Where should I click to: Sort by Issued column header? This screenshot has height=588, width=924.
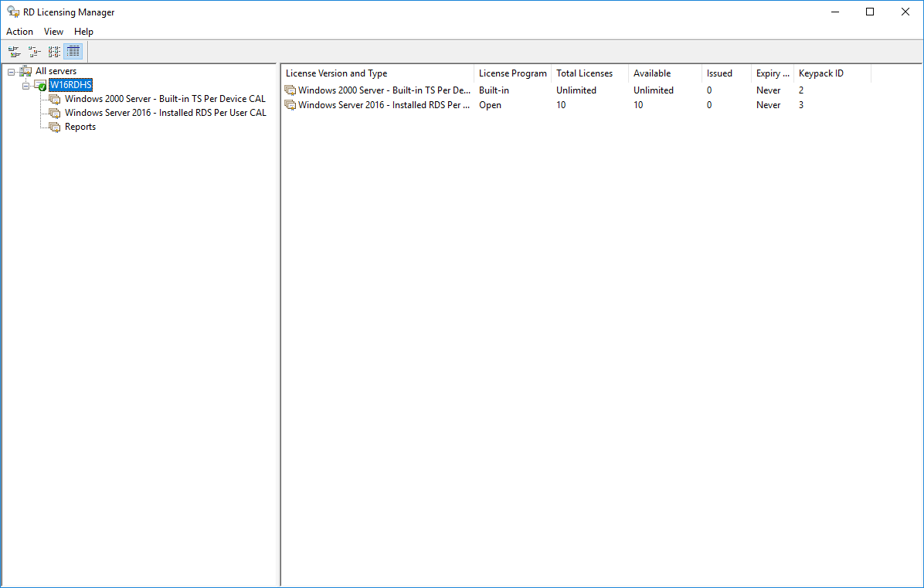(726, 73)
